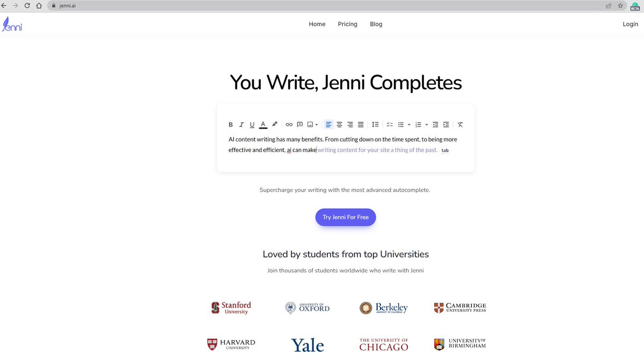The image size is (644, 361).
Task: Click the Jenni logo
Action: 12,24
